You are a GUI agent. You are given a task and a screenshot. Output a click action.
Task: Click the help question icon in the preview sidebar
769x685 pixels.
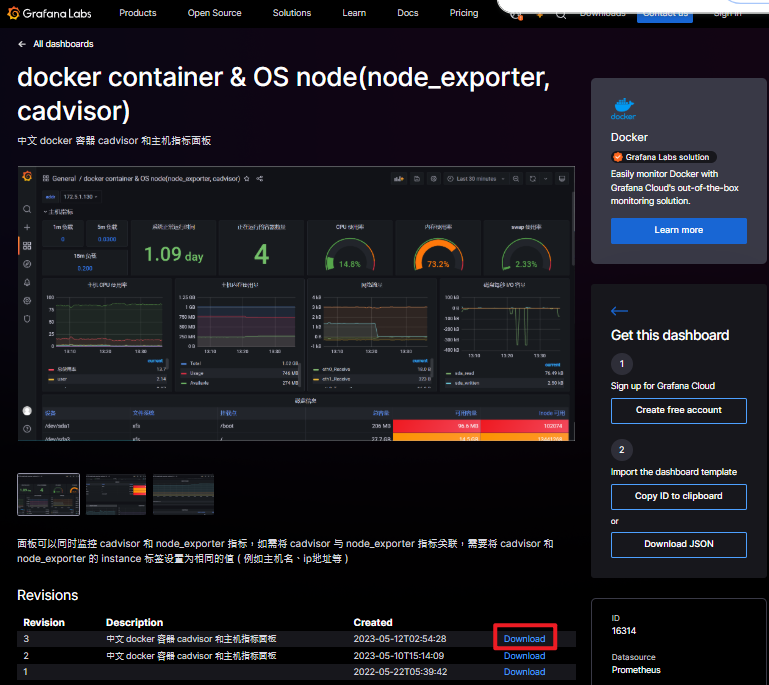point(27,429)
